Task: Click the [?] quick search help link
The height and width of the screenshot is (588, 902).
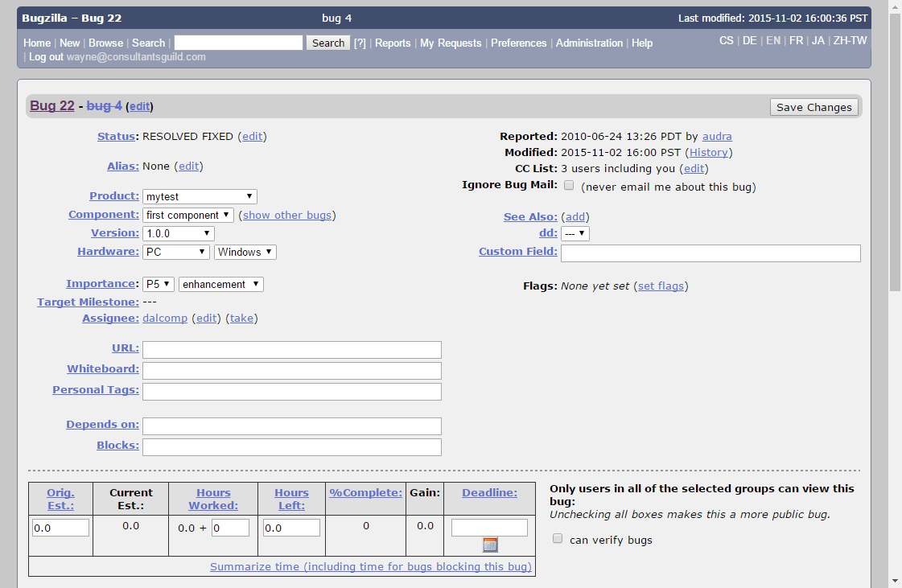Action: [x=360, y=43]
